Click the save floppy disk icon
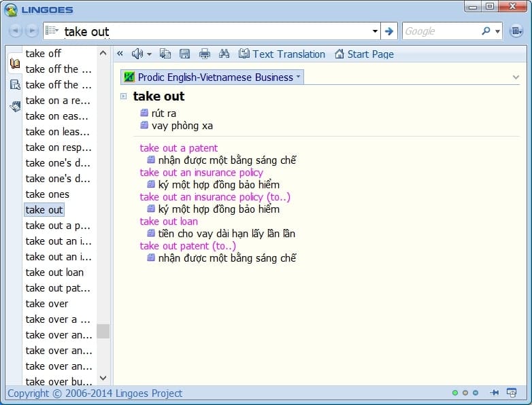This screenshot has height=405, width=532. tap(184, 54)
